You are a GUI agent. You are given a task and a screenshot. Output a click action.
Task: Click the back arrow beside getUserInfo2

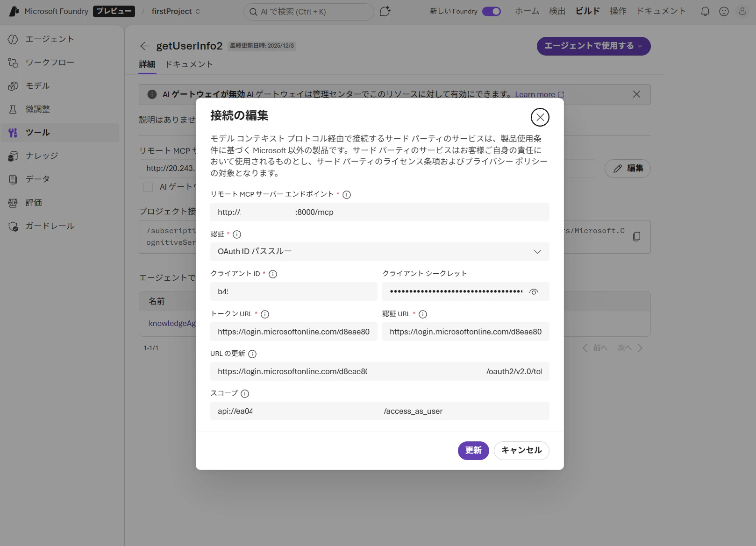pyautogui.click(x=145, y=46)
